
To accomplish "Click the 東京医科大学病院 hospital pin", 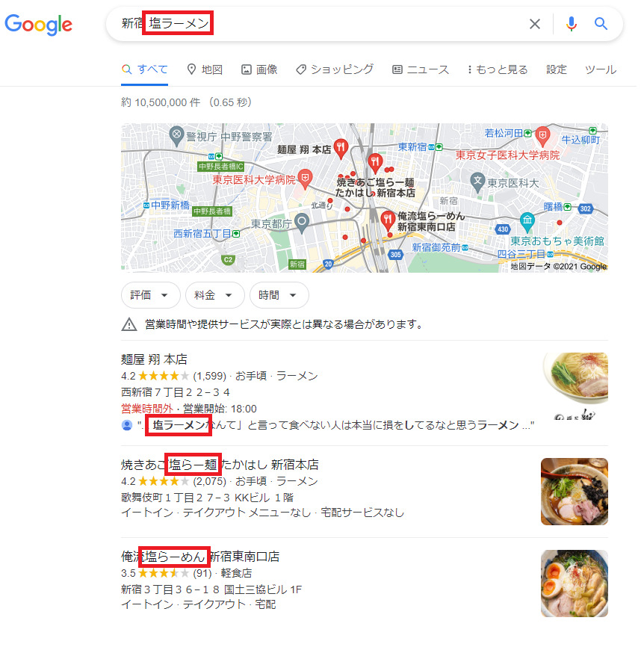I will (306, 179).
